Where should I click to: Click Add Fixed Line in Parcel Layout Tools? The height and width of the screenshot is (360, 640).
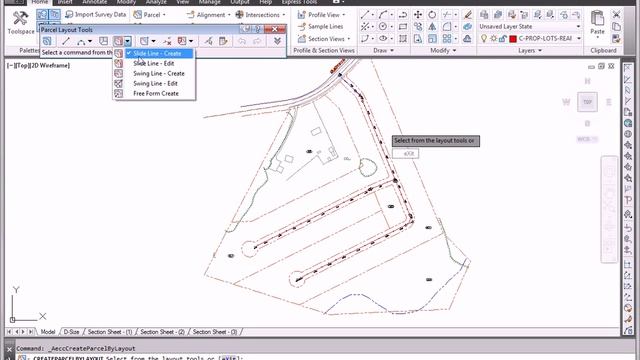point(66,41)
